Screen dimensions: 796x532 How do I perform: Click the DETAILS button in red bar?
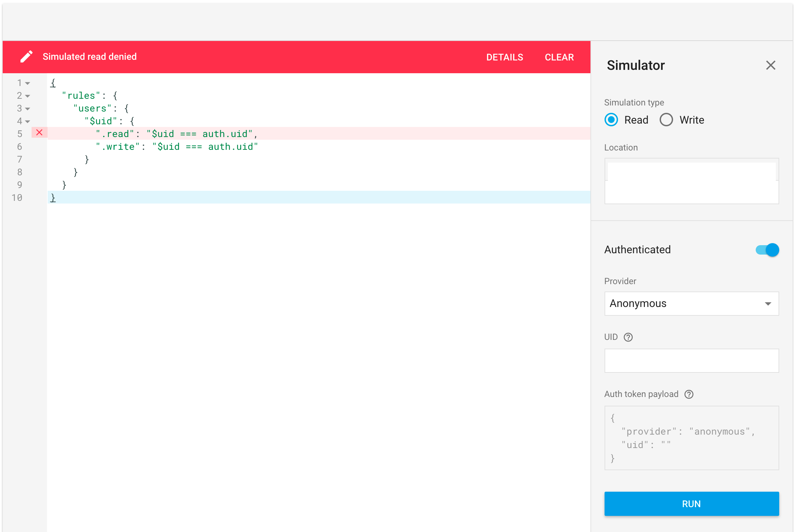(x=505, y=57)
